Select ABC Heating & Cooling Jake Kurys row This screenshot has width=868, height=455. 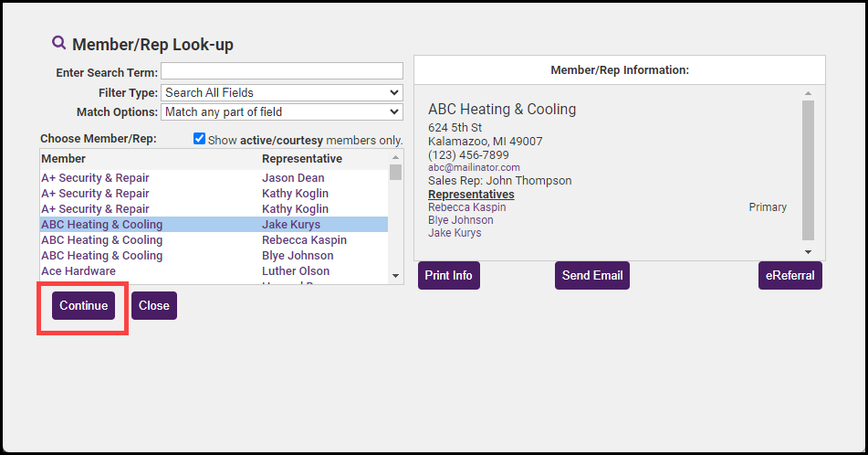tap(214, 225)
